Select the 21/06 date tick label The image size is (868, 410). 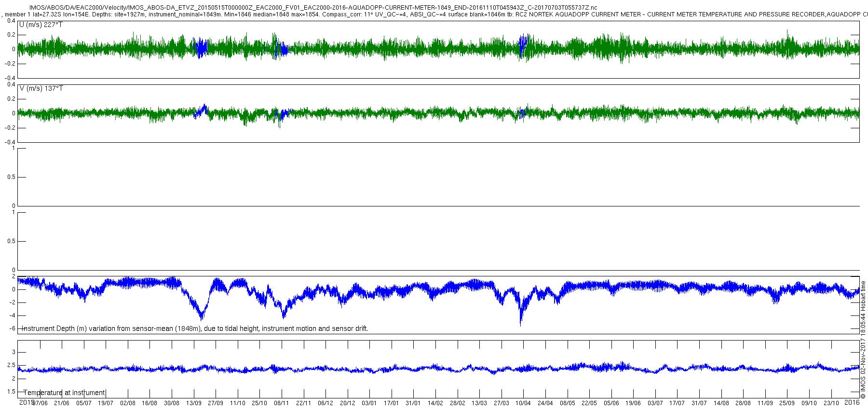click(x=62, y=403)
